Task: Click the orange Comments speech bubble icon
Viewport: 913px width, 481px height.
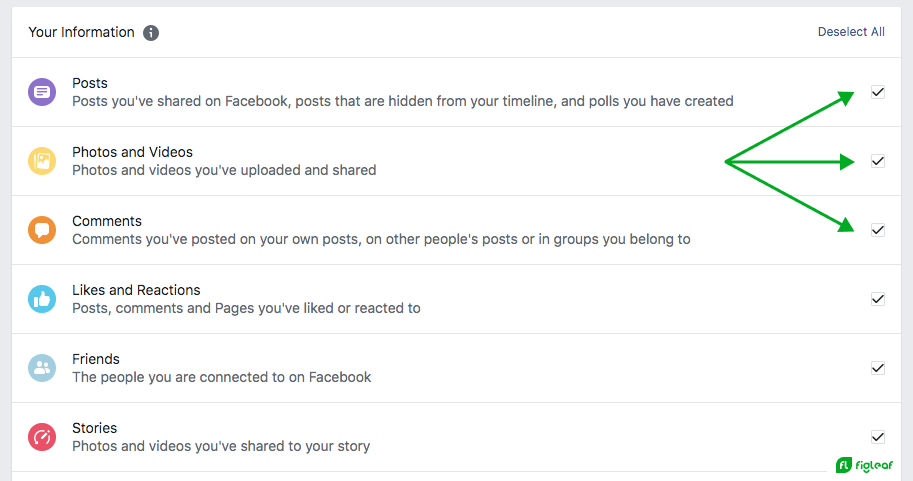Action: click(42, 230)
